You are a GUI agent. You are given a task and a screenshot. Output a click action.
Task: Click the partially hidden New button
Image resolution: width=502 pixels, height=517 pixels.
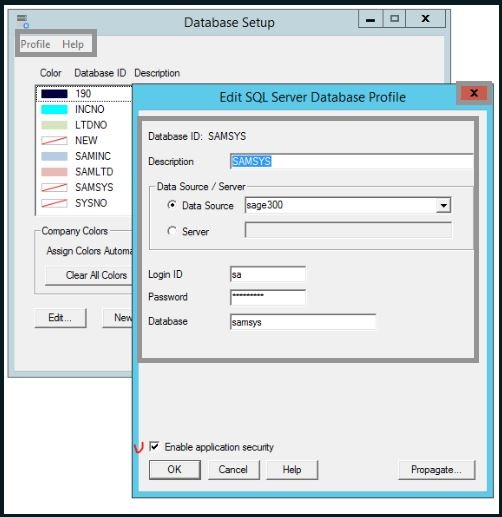118,318
